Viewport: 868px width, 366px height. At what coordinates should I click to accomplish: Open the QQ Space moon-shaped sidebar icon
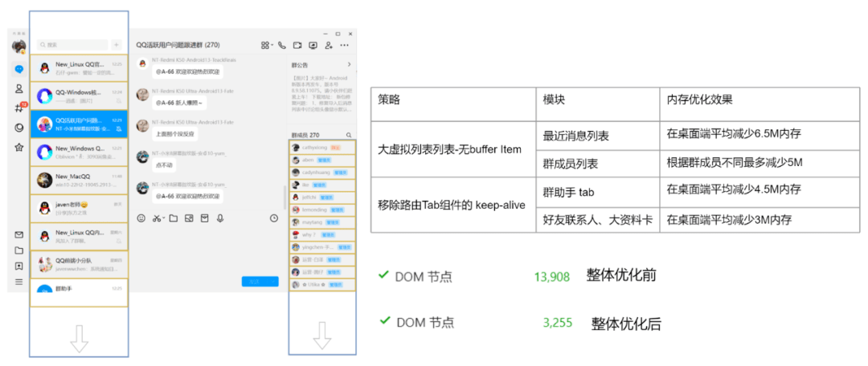(18, 128)
